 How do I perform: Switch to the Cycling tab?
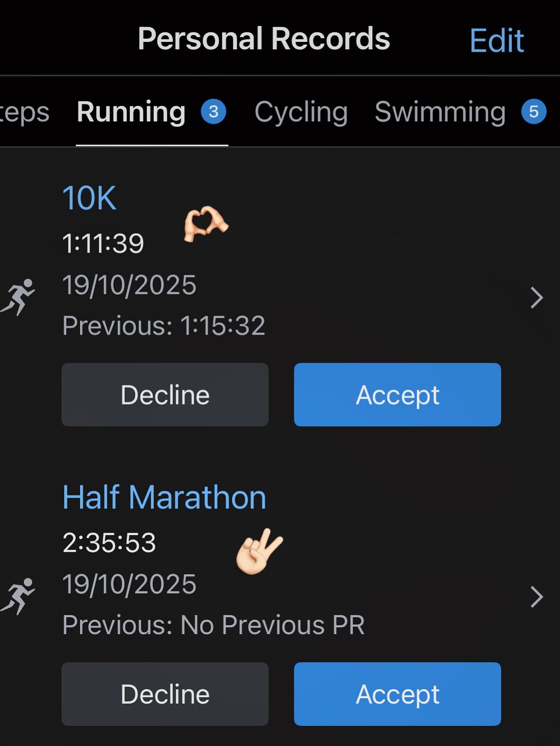pyautogui.click(x=301, y=113)
